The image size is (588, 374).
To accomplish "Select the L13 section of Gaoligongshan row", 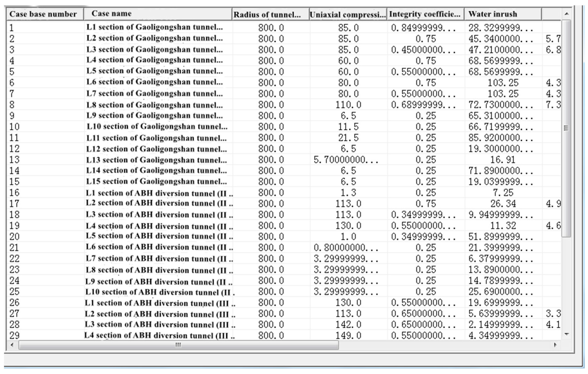I will pyautogui.click(x=156, y=160).
